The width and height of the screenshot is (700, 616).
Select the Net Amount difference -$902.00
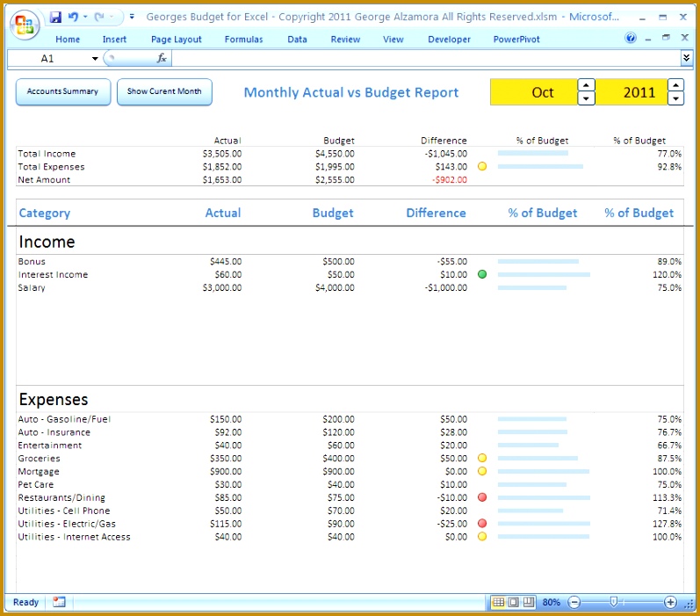(450, 180)
